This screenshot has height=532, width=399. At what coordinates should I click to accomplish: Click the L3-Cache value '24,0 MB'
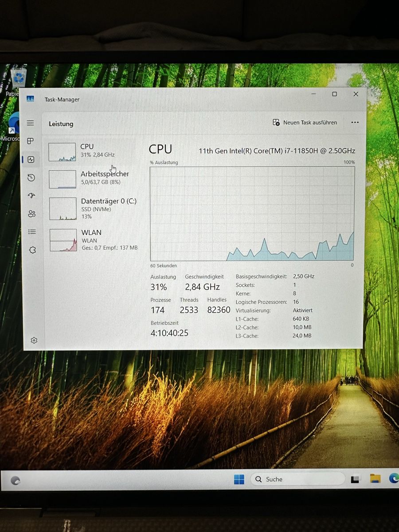[302, 336]
